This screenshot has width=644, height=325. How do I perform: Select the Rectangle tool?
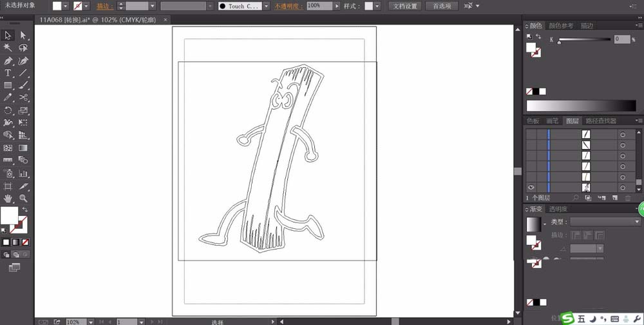point(8,85)
